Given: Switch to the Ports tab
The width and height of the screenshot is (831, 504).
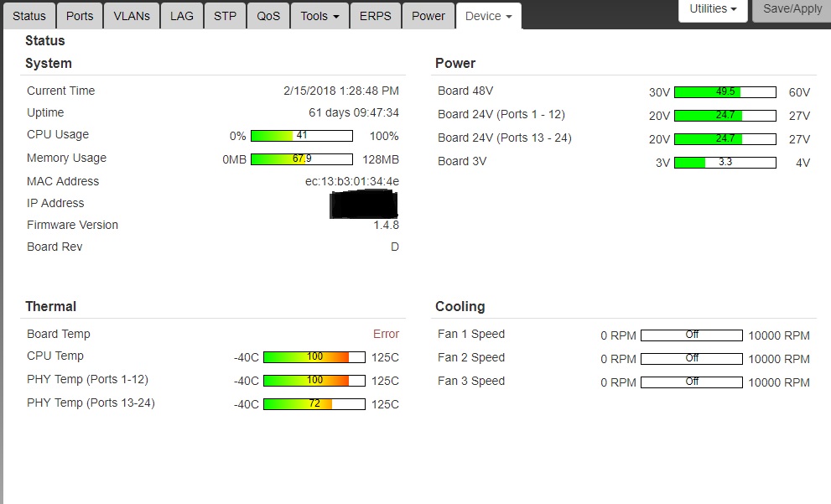Looking at the screenshot, I should (80, 16).
